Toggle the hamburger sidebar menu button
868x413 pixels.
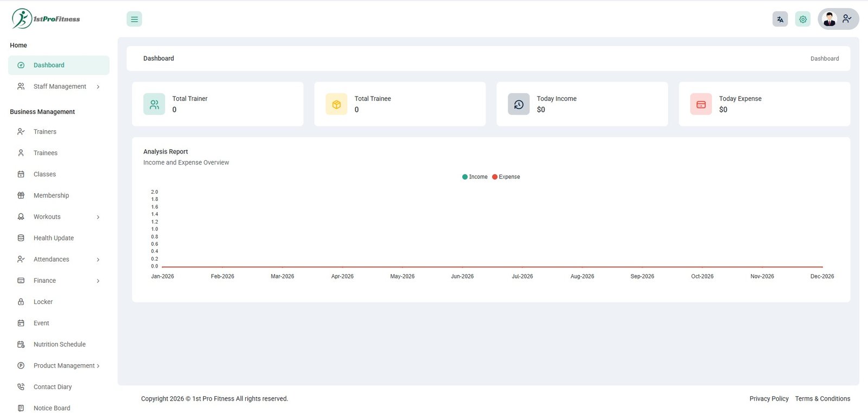(134, 19)
